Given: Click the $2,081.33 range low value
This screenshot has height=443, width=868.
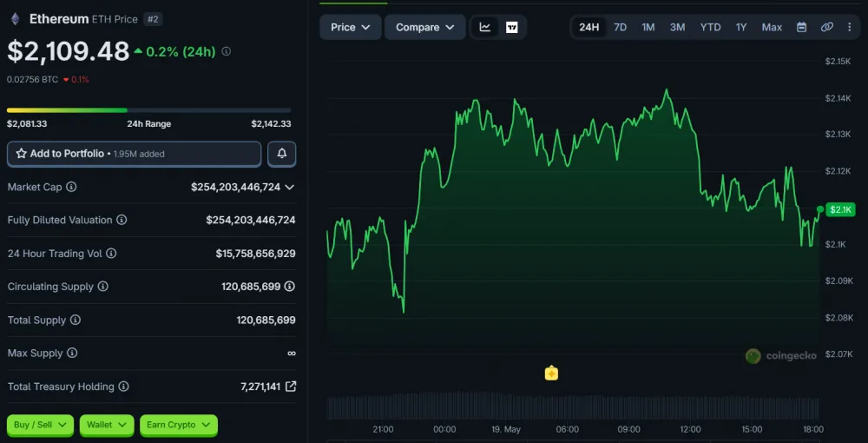Looking at the screenshot, I should pyautogui.click(x=27, y=124).
